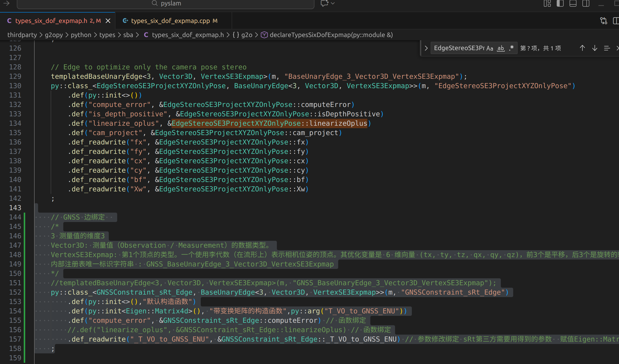Close the types_six_dof_expmap.h tab
Image resolution: width=619 pixels, height=364 pixels.
pyautogui.click(x=108, y=21)
